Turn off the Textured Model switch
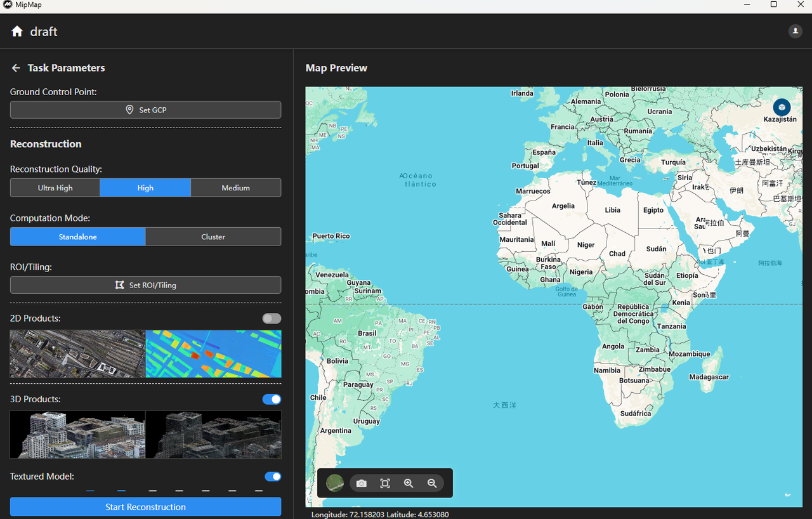This screenshot has height=519, width=812. pos(273,476)
